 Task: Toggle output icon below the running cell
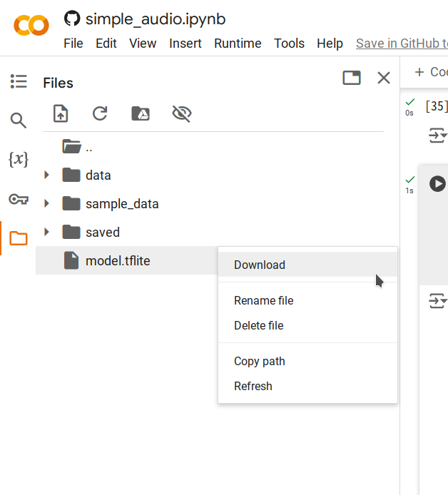coord(437,300)
